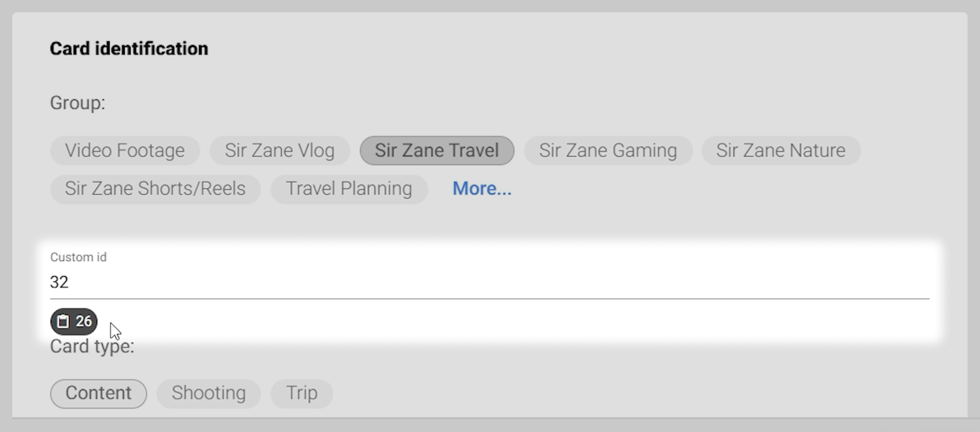980x432 pixels.
Task: Apply suggested id 26 badge
Action: click(74, 322)
